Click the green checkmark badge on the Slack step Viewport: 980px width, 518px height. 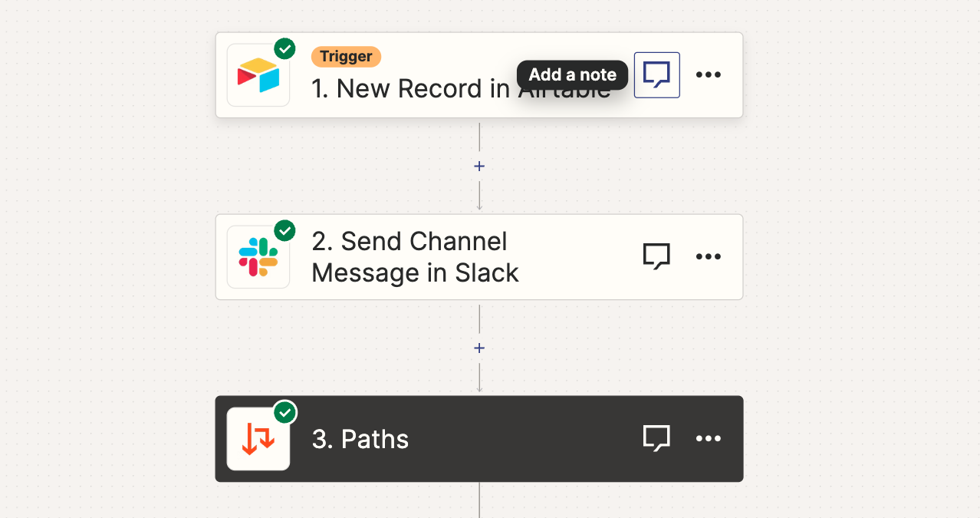tap(285, 230)
